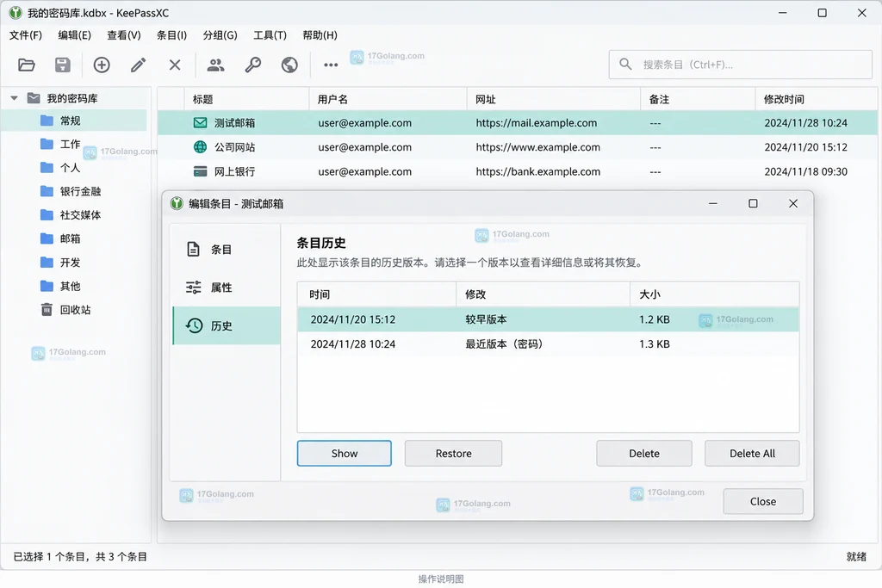Click the Show button
The height and width of the screenshot is (588, 882).
tap(345, 453)
